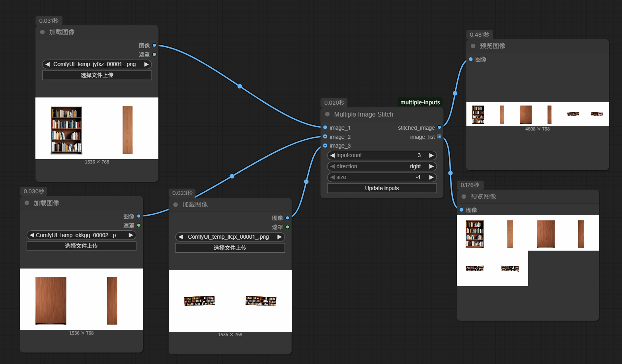622x364 pixels.
Task: Click link midpoint between jyfxz node and image_1
Action: tap(240, 86)
